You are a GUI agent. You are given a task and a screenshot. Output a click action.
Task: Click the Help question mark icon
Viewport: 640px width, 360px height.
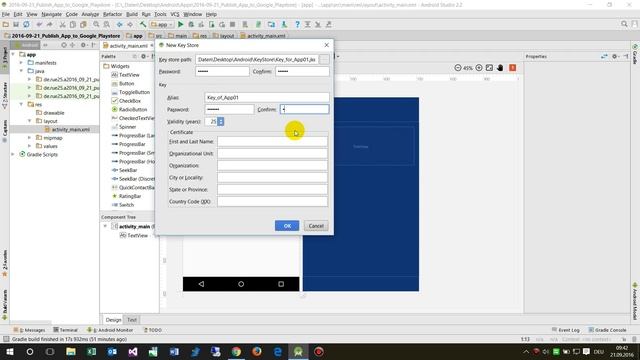click(297, 24)
